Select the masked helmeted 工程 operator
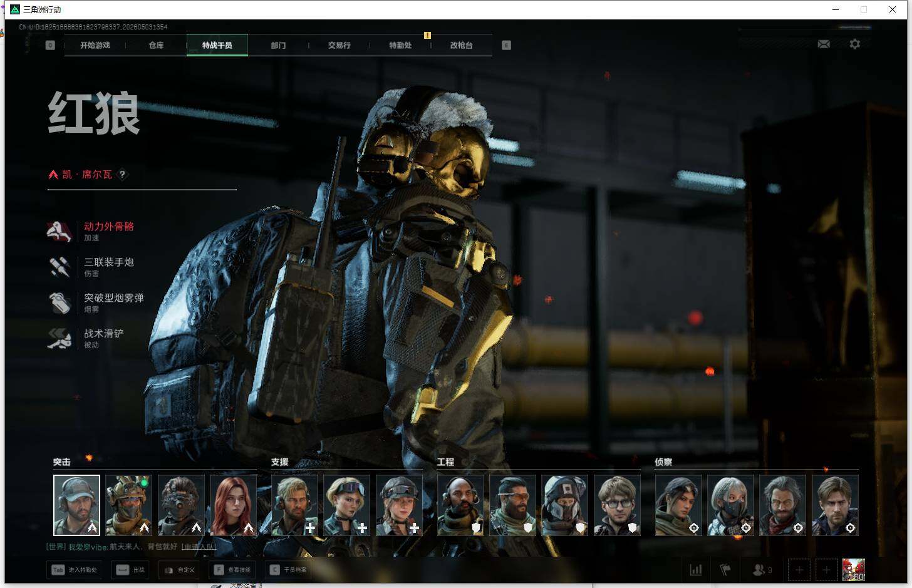Image resolution: width=912 pixels, height=588 pixels. (x=565, y=505)
